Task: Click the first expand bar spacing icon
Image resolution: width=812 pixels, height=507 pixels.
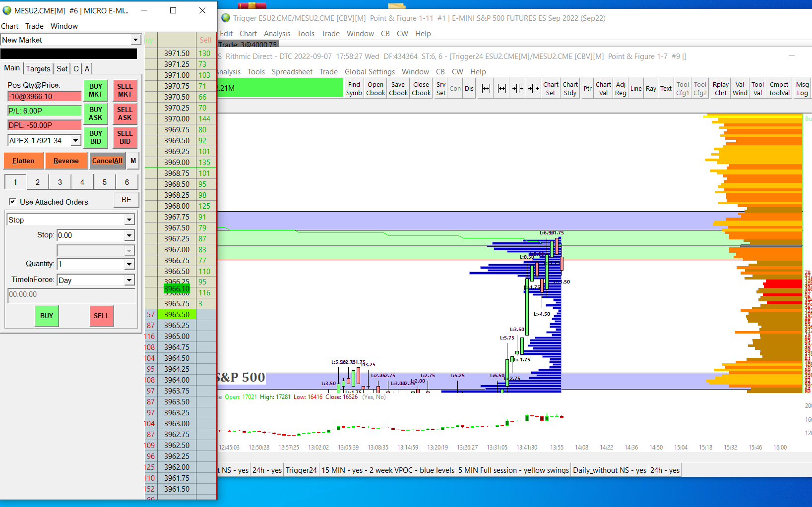Action: click(x=486, y=88)
